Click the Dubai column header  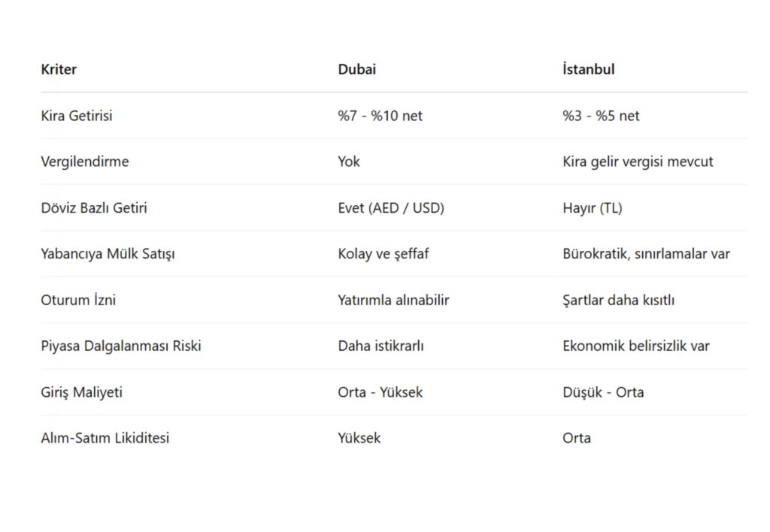tap(356, 69)
